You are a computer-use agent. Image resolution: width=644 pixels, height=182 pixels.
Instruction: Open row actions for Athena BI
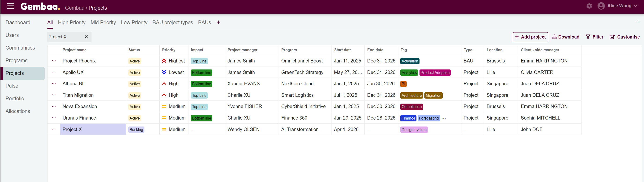coord(54,84)
